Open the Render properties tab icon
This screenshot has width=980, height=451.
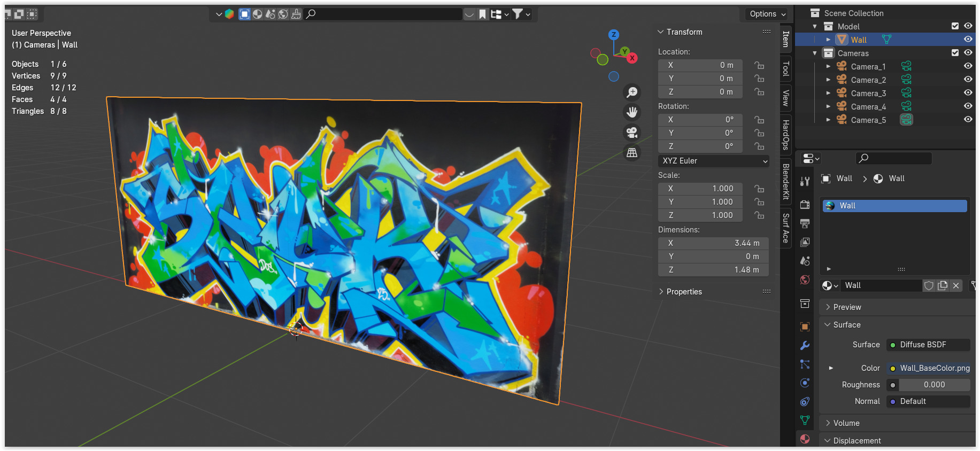point(805,205)
